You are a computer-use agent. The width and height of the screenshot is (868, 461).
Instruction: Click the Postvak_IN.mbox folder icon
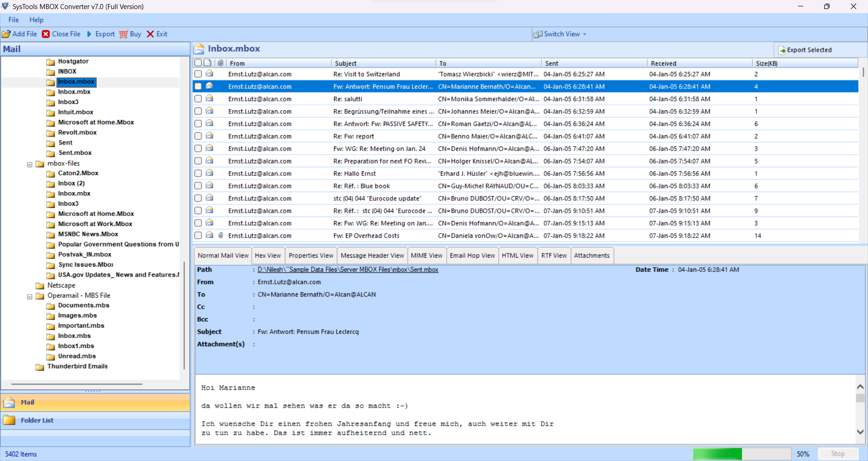click(x=51, y=255)
